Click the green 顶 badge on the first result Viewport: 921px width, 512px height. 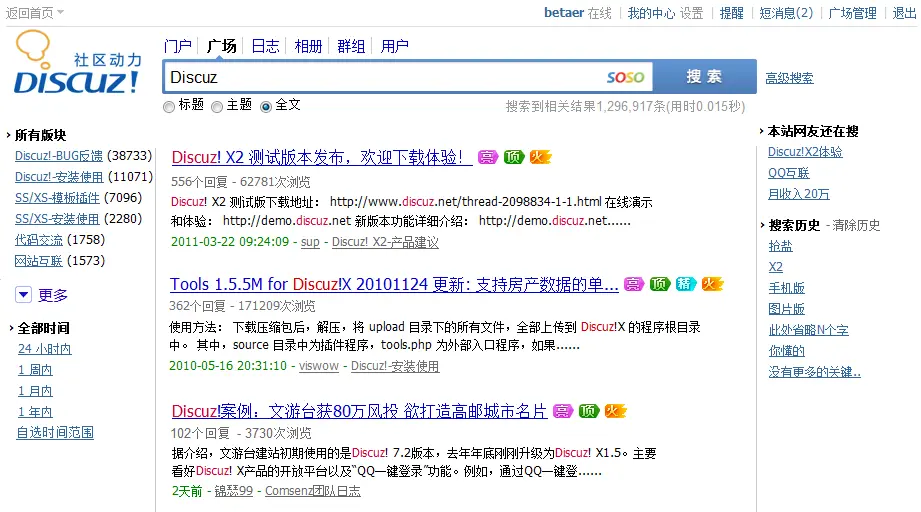pos(513,157)
